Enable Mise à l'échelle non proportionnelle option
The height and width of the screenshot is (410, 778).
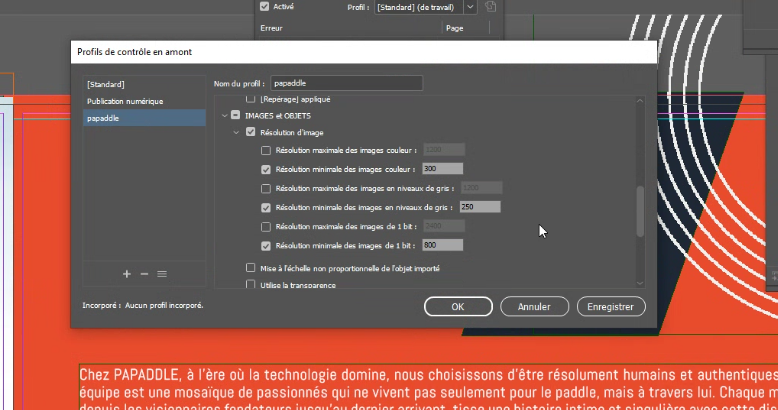251,268
